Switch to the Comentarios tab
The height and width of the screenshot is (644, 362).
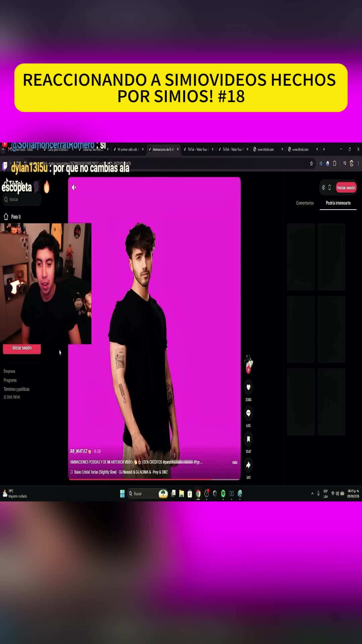[305, 203]
